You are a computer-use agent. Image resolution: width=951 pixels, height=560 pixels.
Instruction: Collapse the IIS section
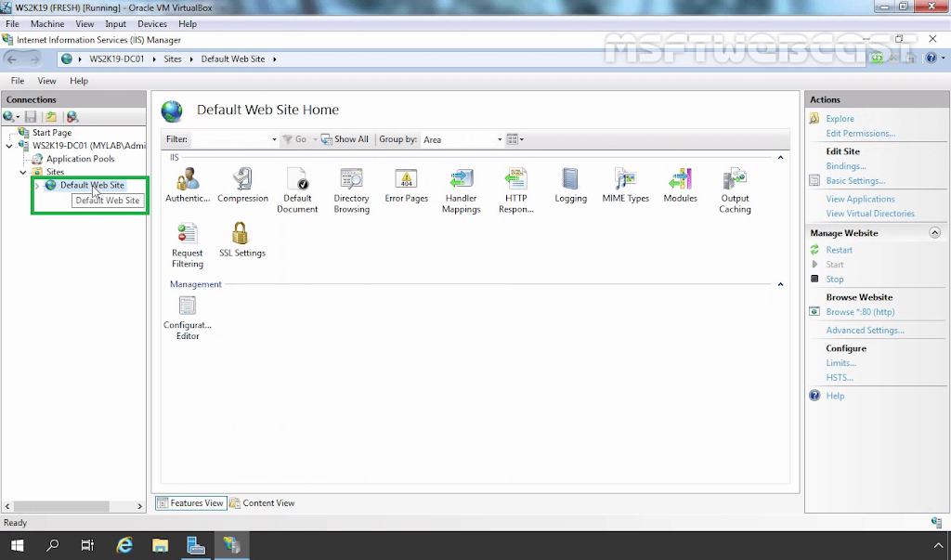point(780,158)
